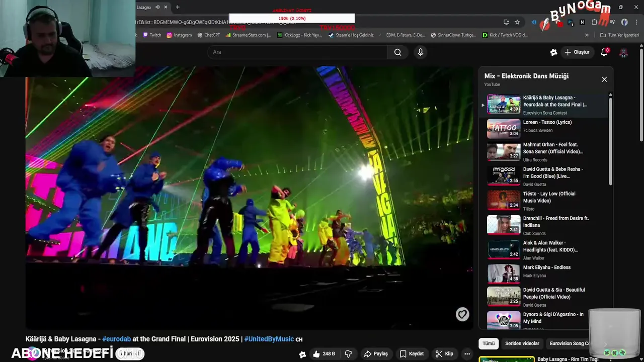Open the Steam'e Hoş Geldiniz bookmark
The width and height of the screenshot is (644, 362).
point(351,35)
